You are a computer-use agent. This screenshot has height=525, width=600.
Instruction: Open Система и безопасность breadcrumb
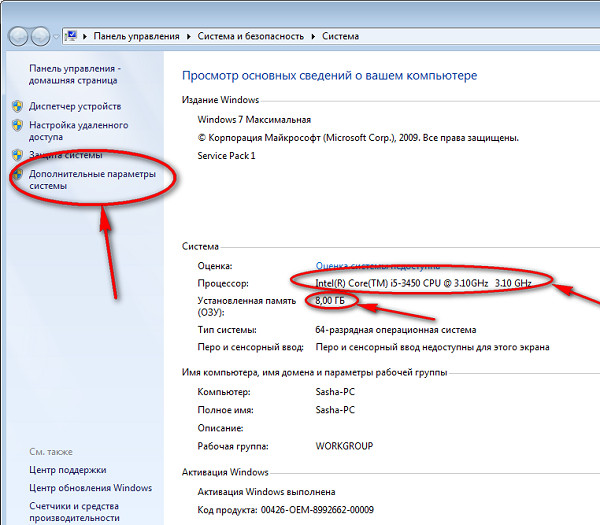tap(250, 36)
